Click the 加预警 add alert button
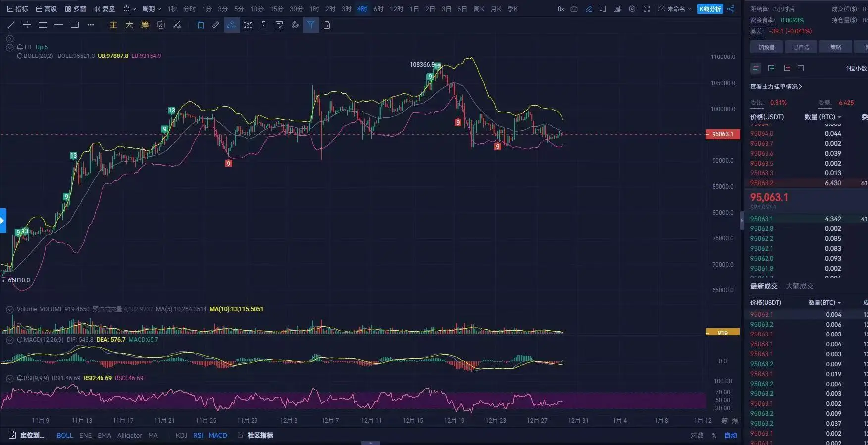The width and height of the screenshot is (868, 445). click(x=766, y=47)
